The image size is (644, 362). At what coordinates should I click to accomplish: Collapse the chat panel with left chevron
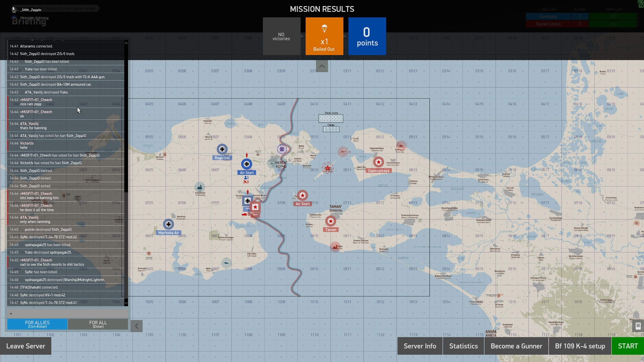point(137,326)
